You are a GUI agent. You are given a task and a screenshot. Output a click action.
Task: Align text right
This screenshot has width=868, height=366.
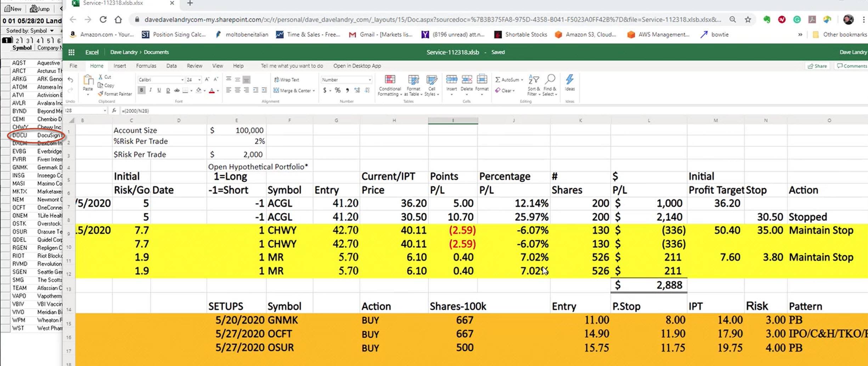click(x=246, y=90)
